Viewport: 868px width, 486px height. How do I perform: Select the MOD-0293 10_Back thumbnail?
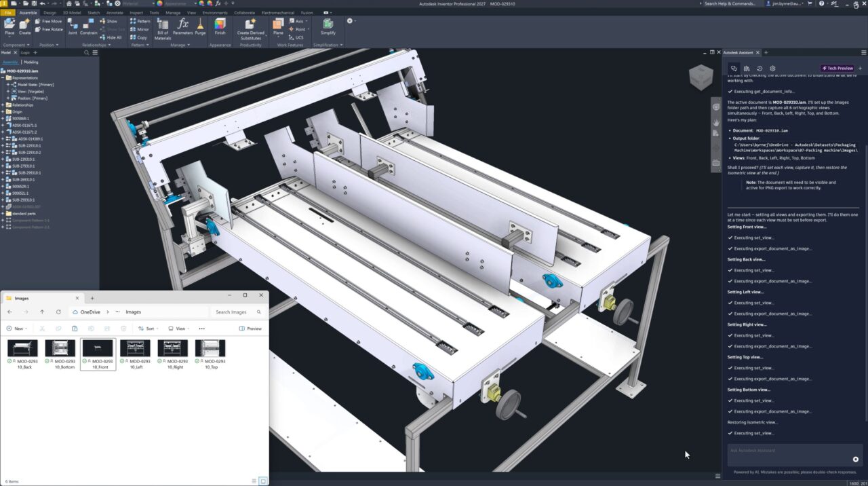pos(22,350)
